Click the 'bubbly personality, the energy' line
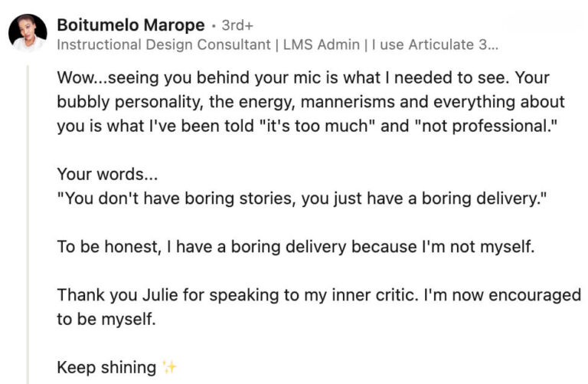Viewport: 588px width, 384px height. point(311,102)
